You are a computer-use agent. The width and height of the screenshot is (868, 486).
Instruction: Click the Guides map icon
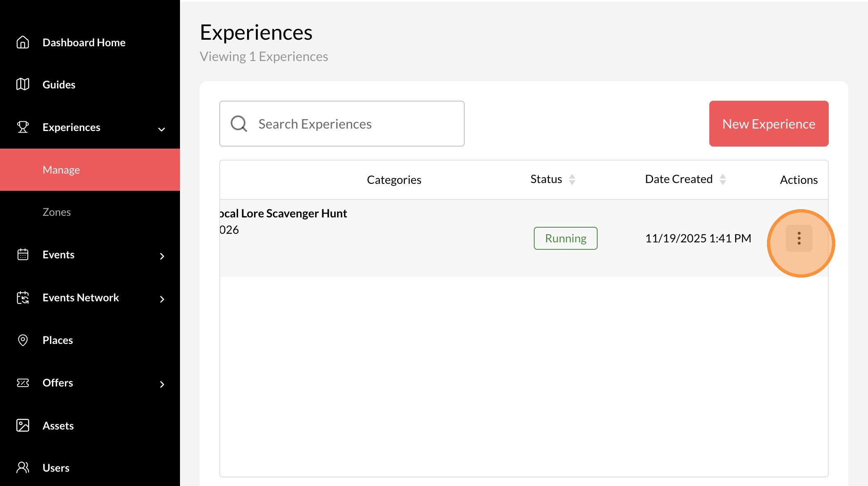point(23,84)
